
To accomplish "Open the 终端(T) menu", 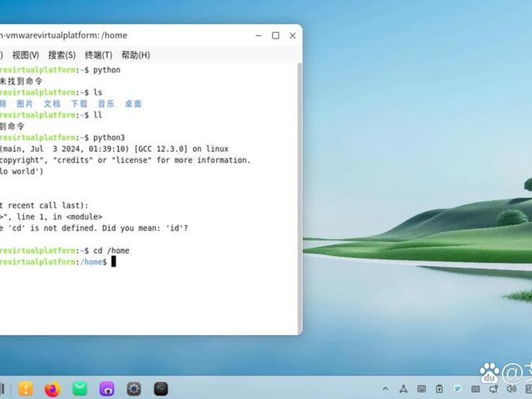I will point(98,55).
